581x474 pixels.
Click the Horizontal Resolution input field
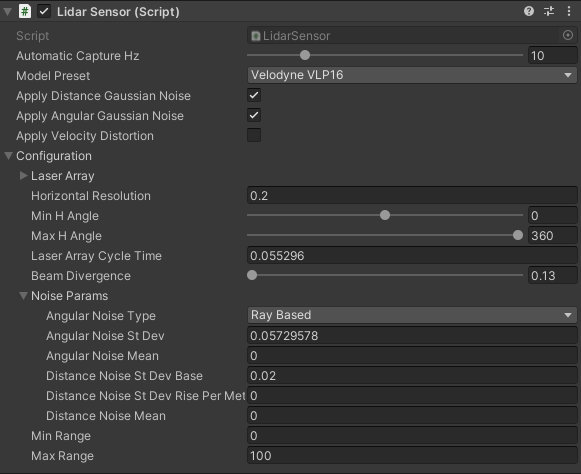pyautogui.click(x=412, y=195)
